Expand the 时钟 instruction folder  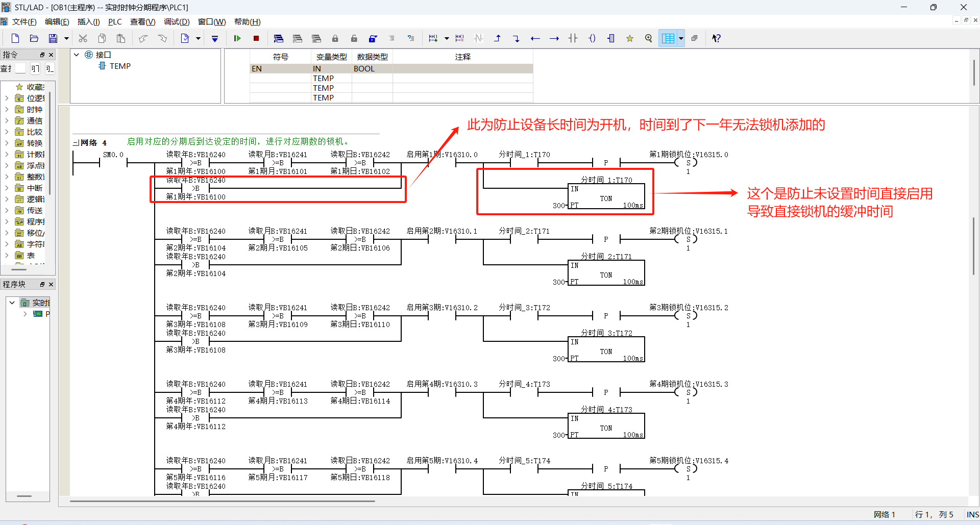point(7,110)
